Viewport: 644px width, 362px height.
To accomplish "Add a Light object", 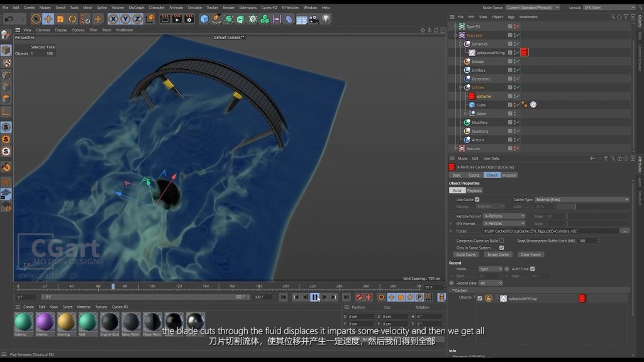I will [326, 19].
